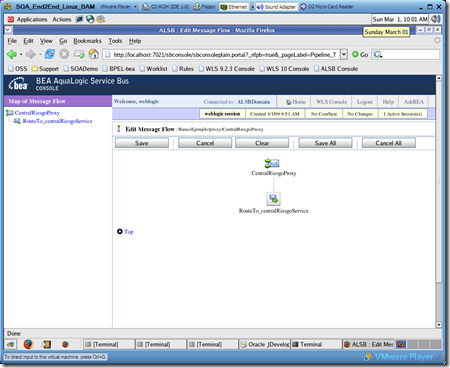This screenshot has height=368, width=450.
Task: Open the WLS 10 Console bookmark
Action: pyautogui.click(x=284, y=69)
